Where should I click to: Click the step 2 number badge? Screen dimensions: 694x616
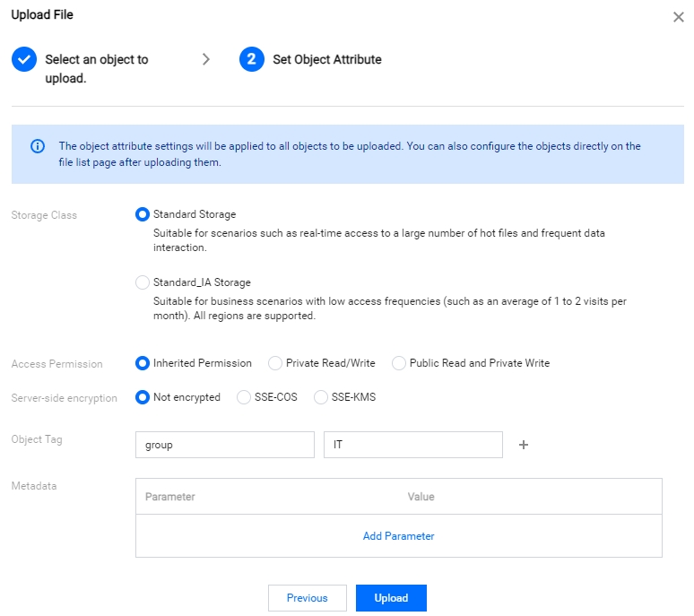(x=251, y=59)
